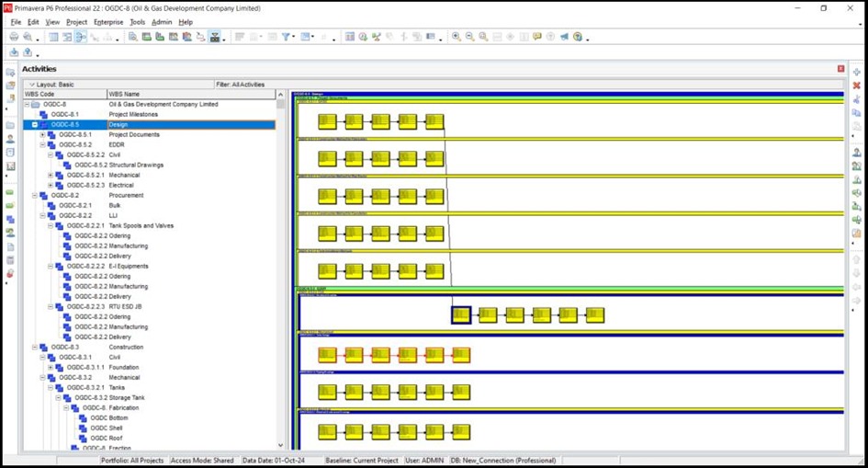
Task: Expand the OGDC-8.5.2.3 Electrical node
Action: (51, 185)
